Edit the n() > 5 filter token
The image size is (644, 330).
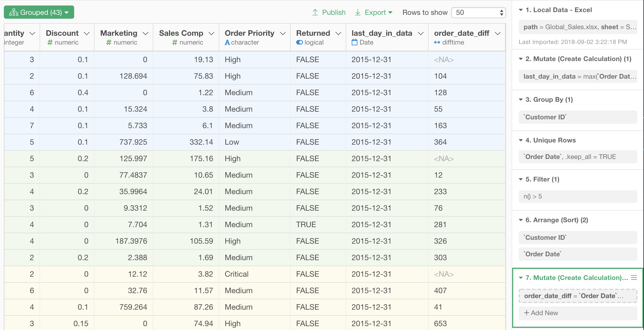578,196
